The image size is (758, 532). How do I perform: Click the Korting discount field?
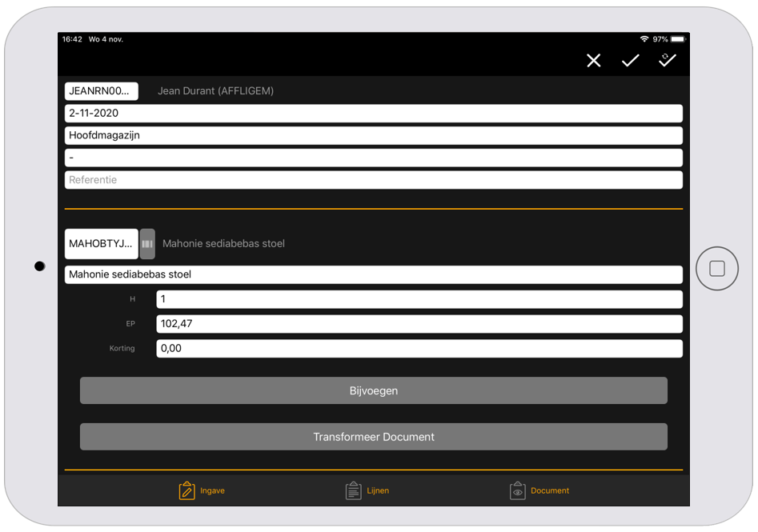419,348
